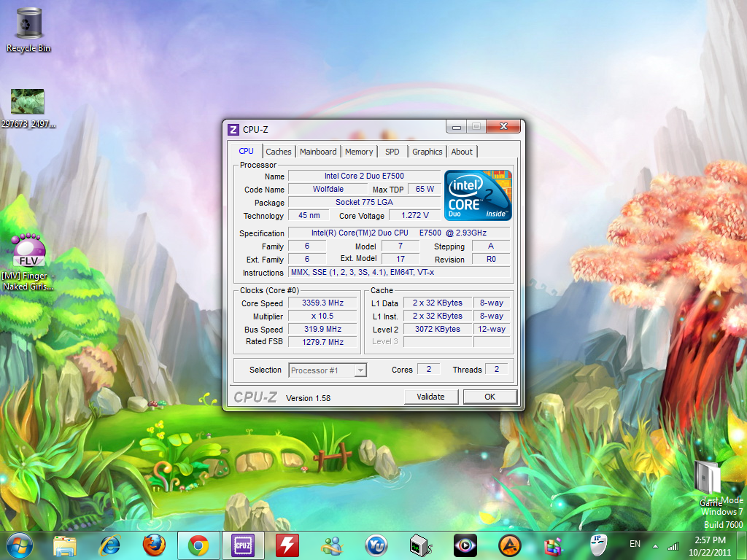Screen dimensions: 747x560
Task: Switch to the Caches tab
Action: [278, 152]
